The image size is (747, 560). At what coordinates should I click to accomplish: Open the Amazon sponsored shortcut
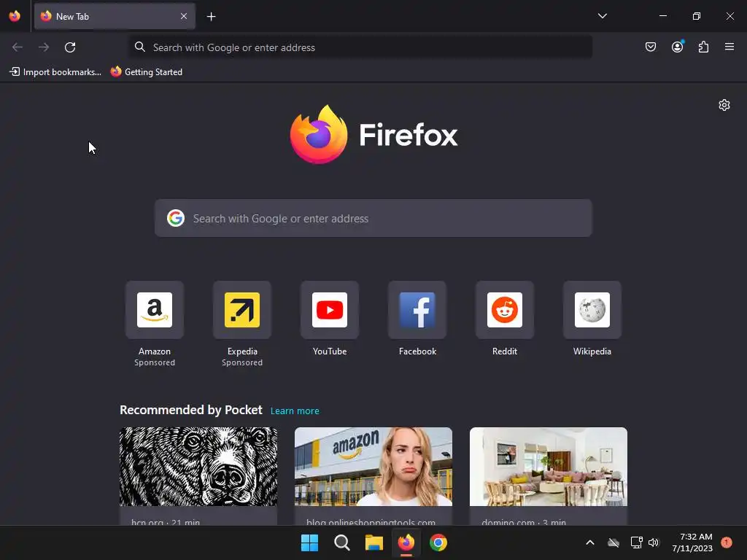pyautogui.click(x=155, y=310)
